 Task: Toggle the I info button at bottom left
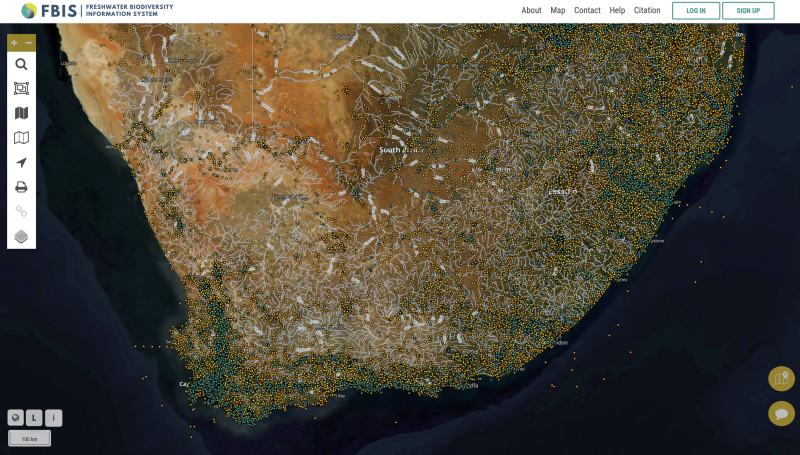point(53,418)
